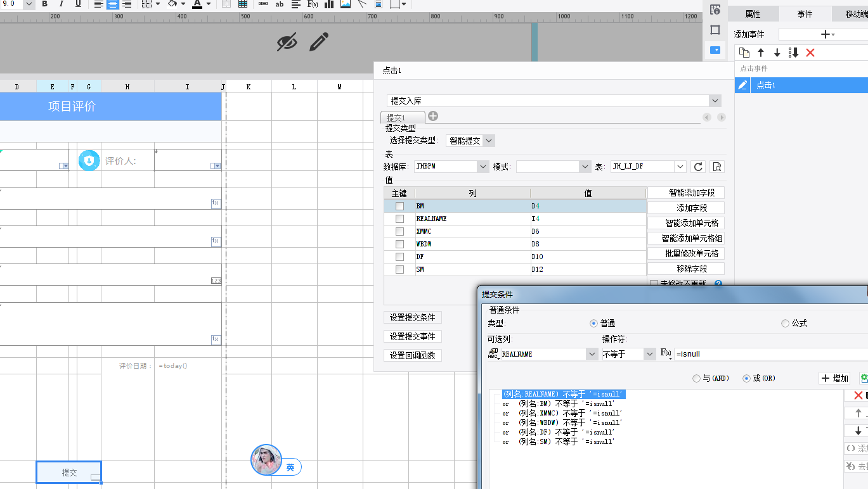The height and width of the screenshot is (489, 868).
Task: Align cell text center
Action: (x=113, y=4)
